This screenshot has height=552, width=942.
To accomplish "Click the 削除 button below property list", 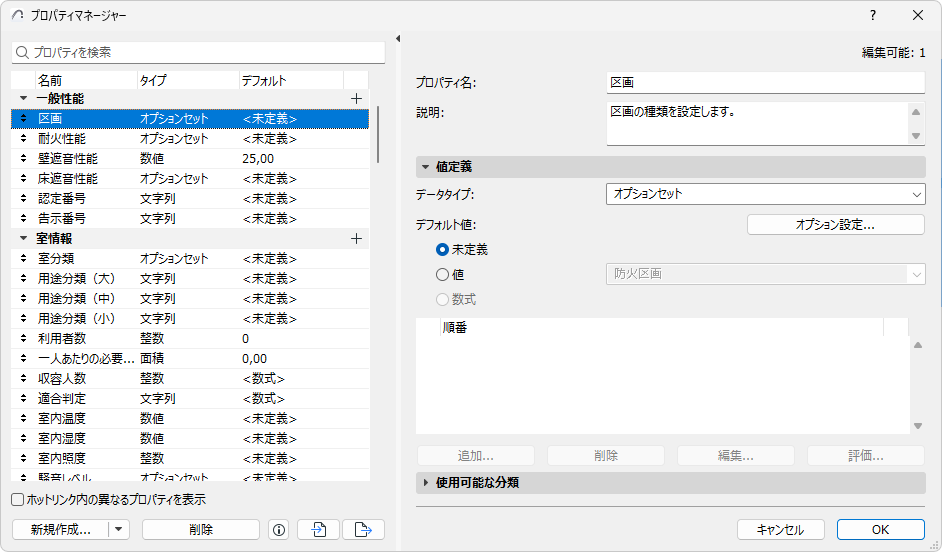I will (x=201, y=530).
